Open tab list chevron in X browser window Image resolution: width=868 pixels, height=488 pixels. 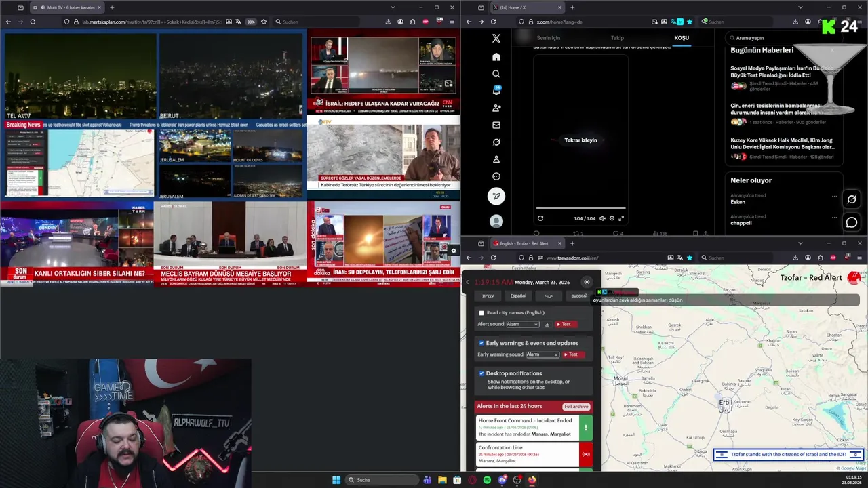[800, 7]
